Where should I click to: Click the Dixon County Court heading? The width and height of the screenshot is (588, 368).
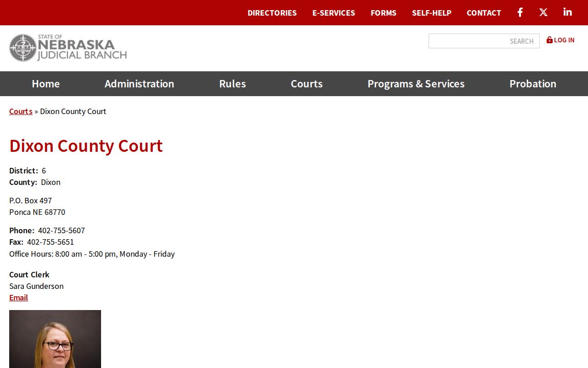pos(86,146)
